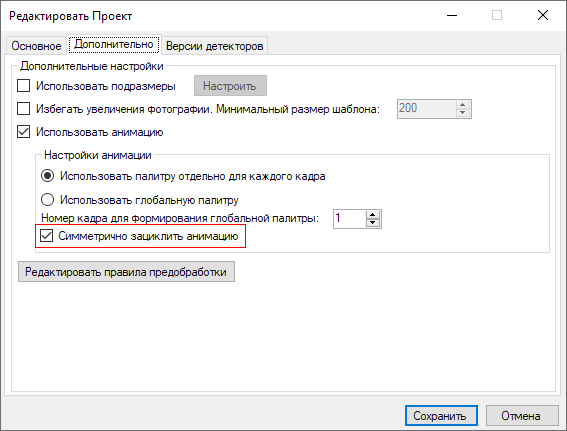
Task: Click the Настроить button
Action: tap(230, 86)
